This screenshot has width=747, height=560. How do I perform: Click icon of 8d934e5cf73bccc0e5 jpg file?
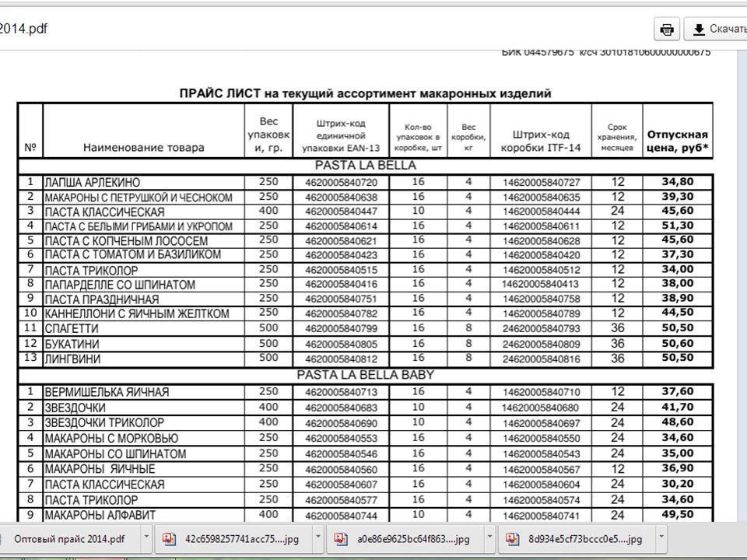[x=512, y=538]
